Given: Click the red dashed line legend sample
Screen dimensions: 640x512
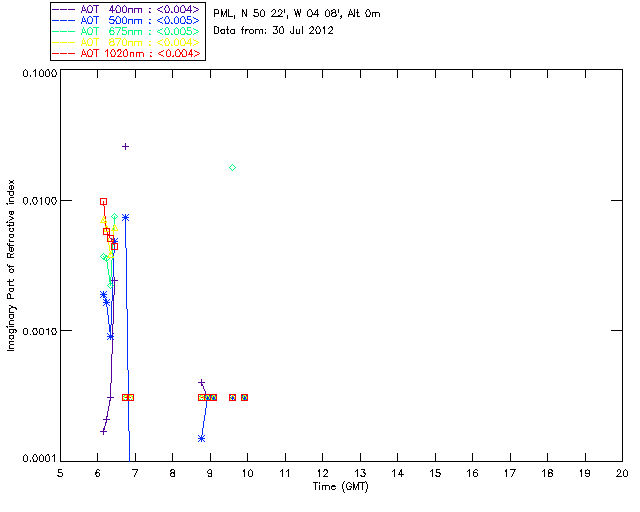Looking at the screenshot, I should 64,53.
